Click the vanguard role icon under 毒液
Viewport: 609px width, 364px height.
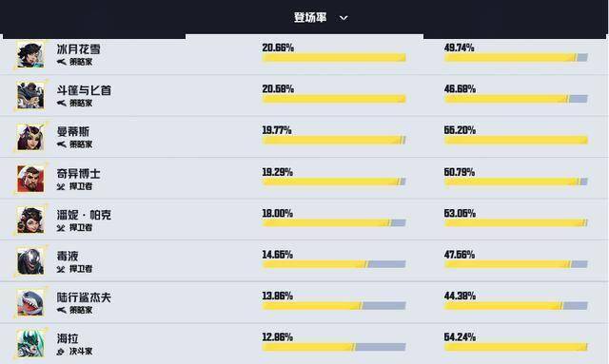(61, 269)
